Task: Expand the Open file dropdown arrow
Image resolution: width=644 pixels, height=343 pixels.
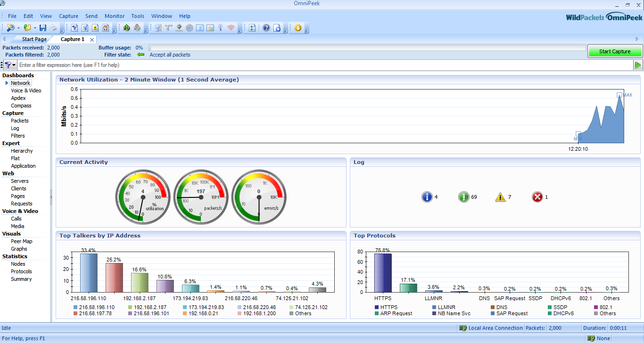Action: (x=35, y=28)
